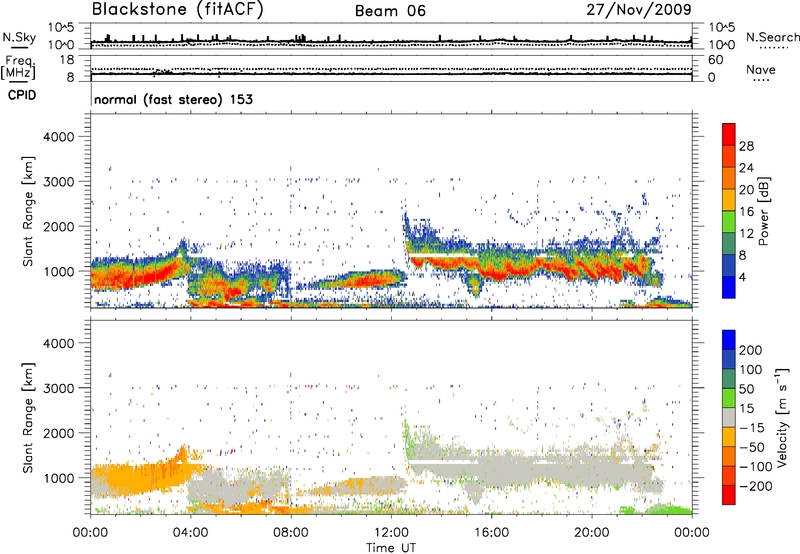The image size is (800, 554).
Task: Click the '04:00' time axis tick
Action: coord(191,533)
